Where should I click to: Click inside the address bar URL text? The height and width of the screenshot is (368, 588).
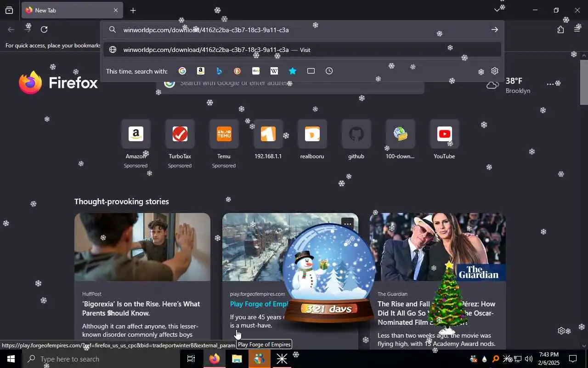pos(206,30)
